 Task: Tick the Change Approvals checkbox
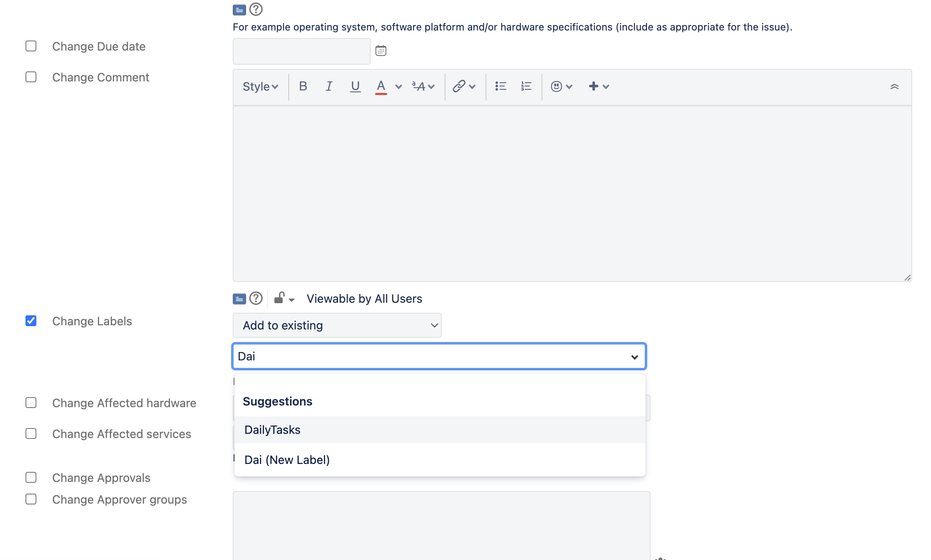point(31,477)
